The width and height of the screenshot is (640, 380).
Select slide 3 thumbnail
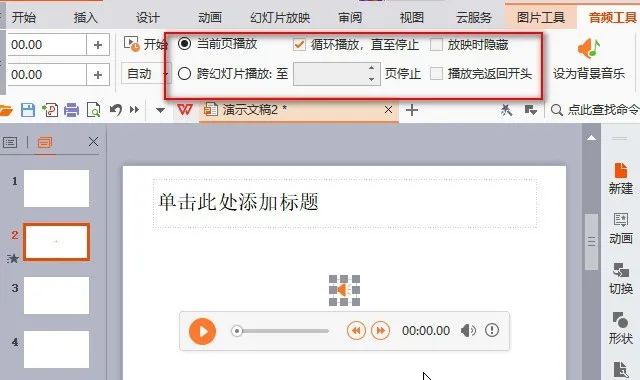coord(56,296)
